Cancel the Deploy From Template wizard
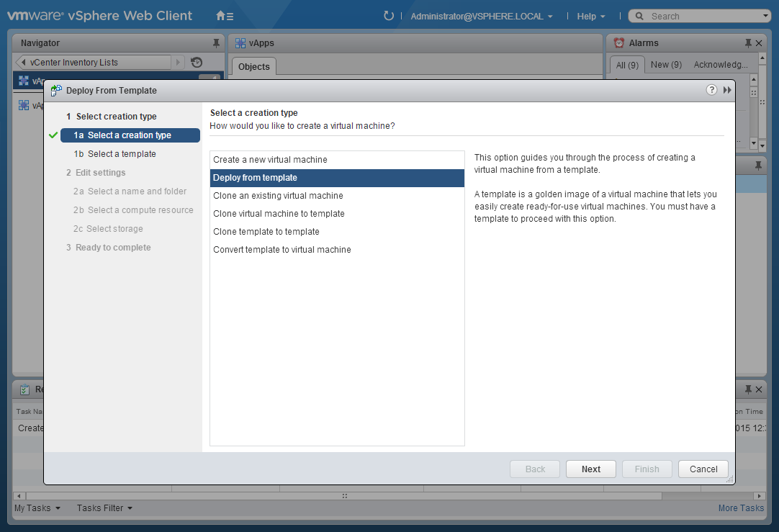Viewport: 779px width, 532px height. pyautogui.click(x=703, y=469)
